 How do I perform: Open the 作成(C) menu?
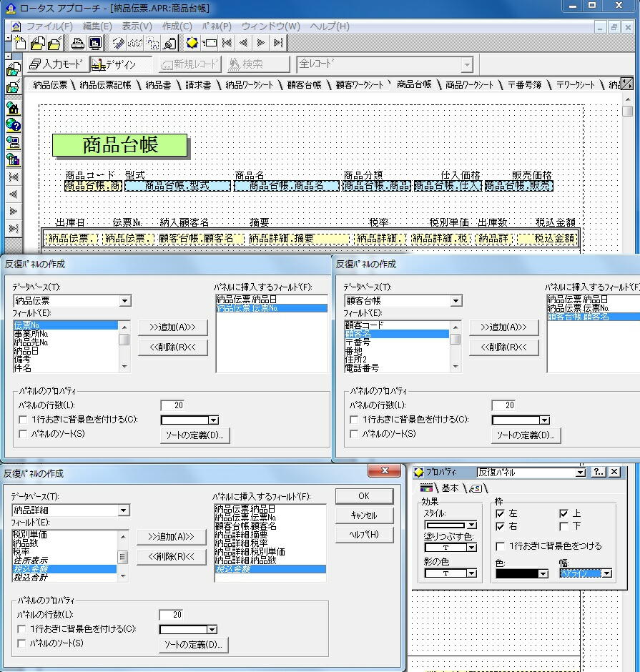click(177, 26)
